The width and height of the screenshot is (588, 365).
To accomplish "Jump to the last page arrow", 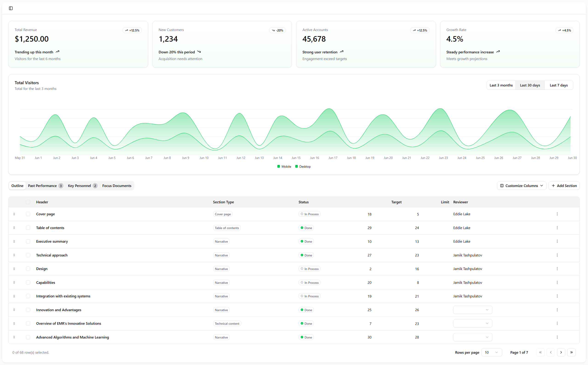I will 571,352.
